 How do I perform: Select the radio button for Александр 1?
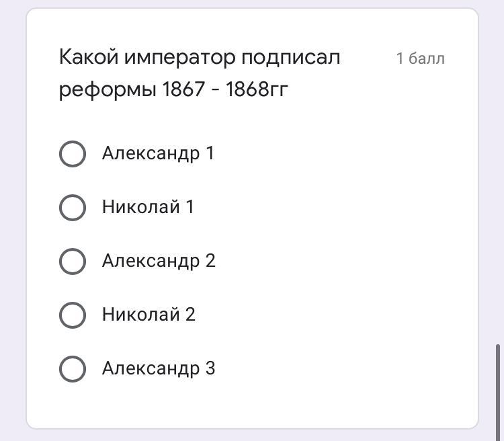point(73,153)
